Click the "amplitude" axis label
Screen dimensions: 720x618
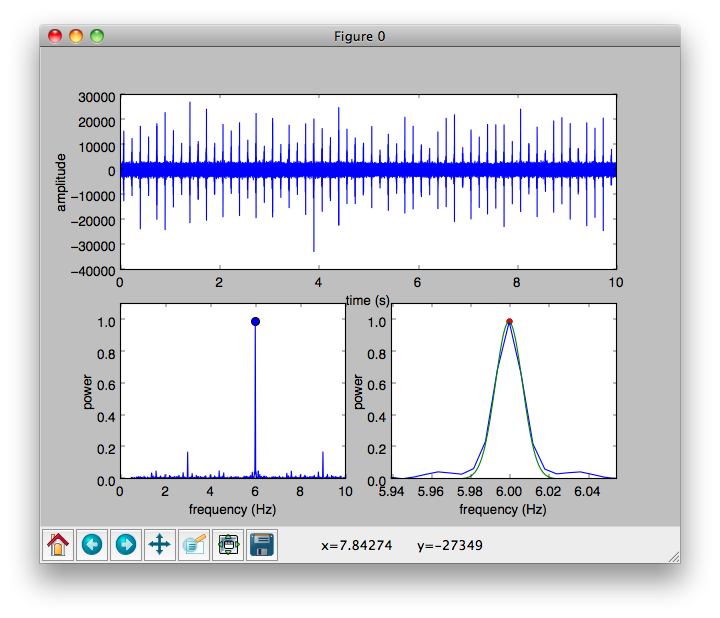[61, 182]
